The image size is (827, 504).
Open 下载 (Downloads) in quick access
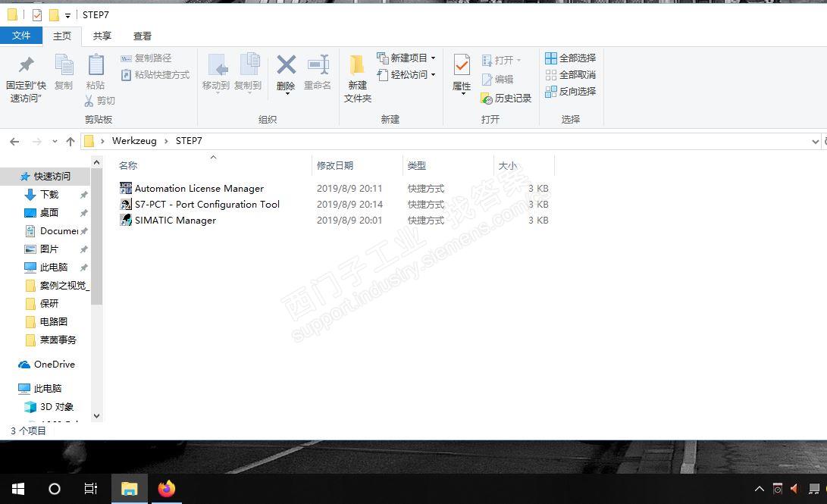(x=42, y=195)
